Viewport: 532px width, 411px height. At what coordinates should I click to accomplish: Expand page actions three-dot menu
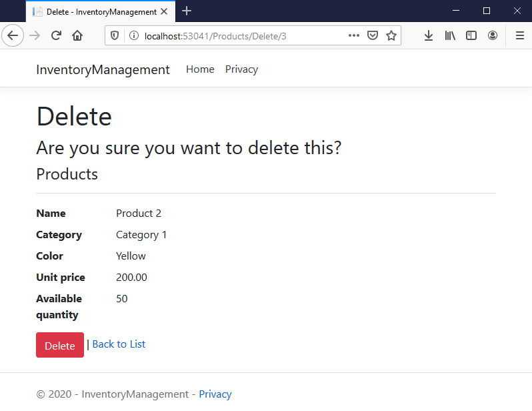click(x=354, y=35)
